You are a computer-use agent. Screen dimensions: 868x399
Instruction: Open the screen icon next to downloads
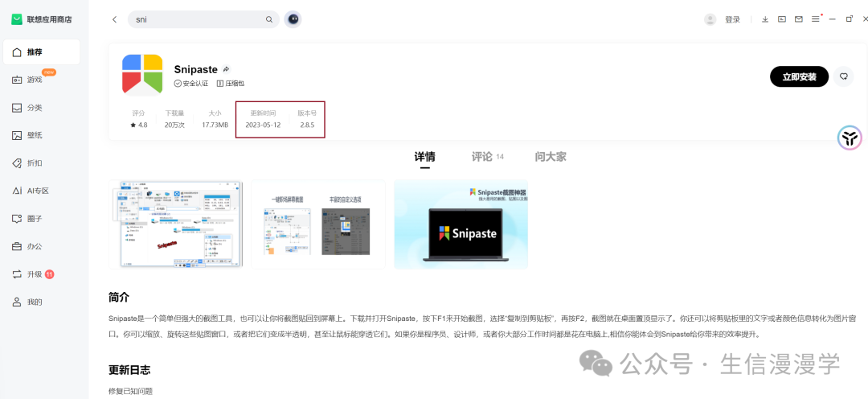coord(782,19)
